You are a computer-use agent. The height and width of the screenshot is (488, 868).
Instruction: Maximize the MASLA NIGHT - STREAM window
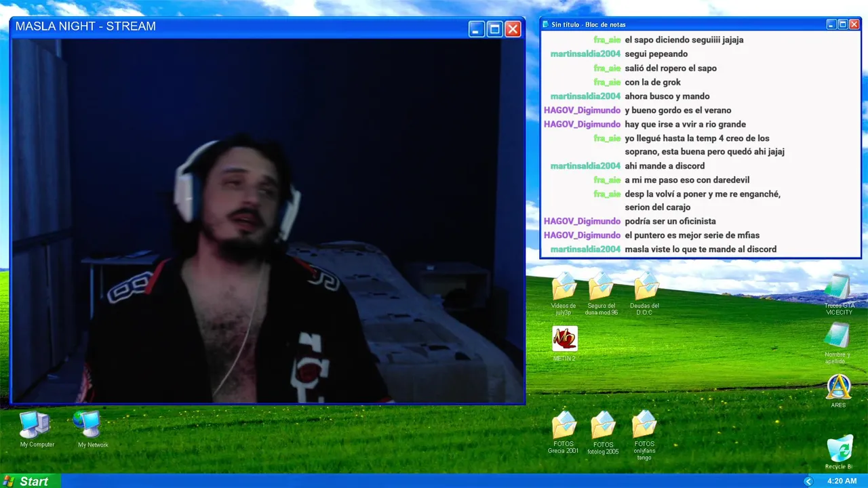click(495, 28)
